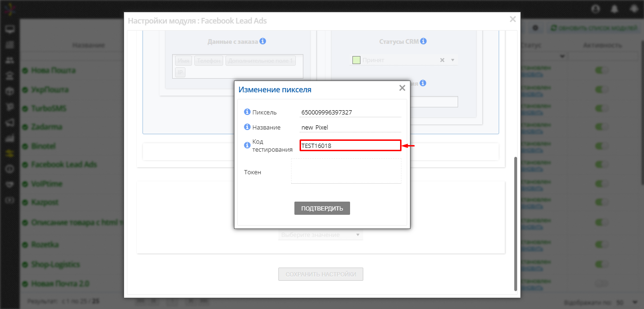This screenshot has width=644, height=309.
Task: Select the Дополнительное поле 1 tag
Action: click(260, 61)
